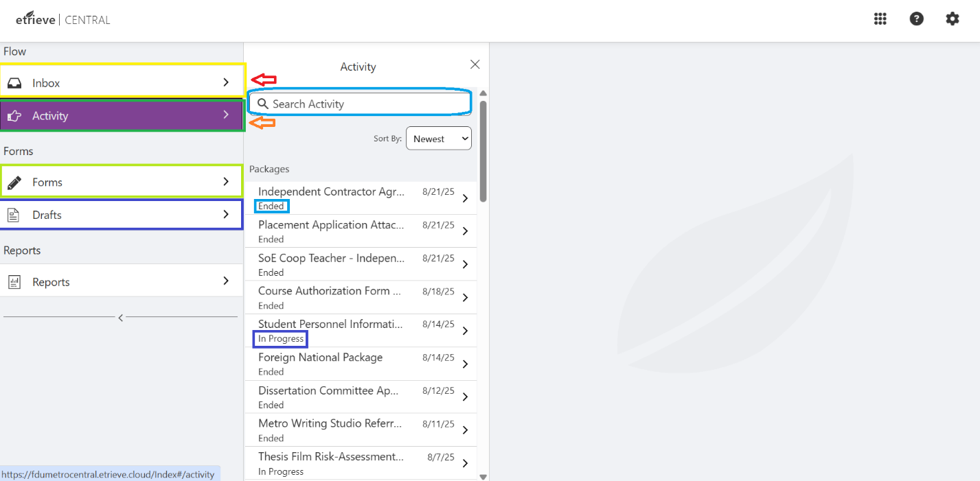Open the settings gear icon

coord(952,19)
